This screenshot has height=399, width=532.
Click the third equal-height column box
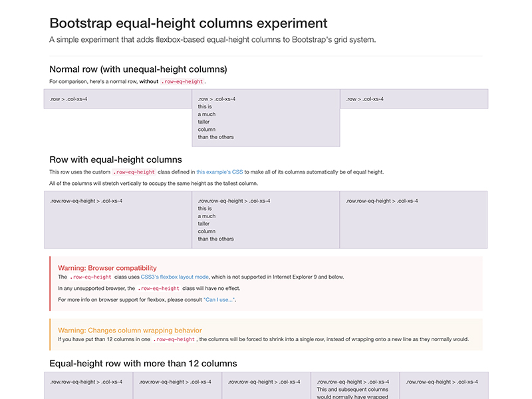click(x=414, y=219)
